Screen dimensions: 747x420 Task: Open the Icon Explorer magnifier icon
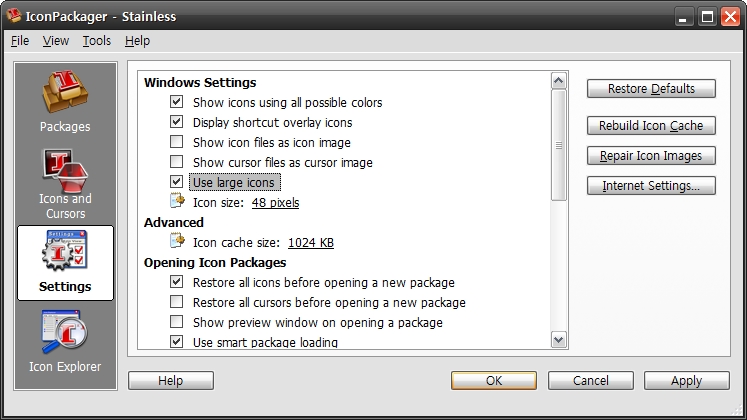click(x=65, y=332)
